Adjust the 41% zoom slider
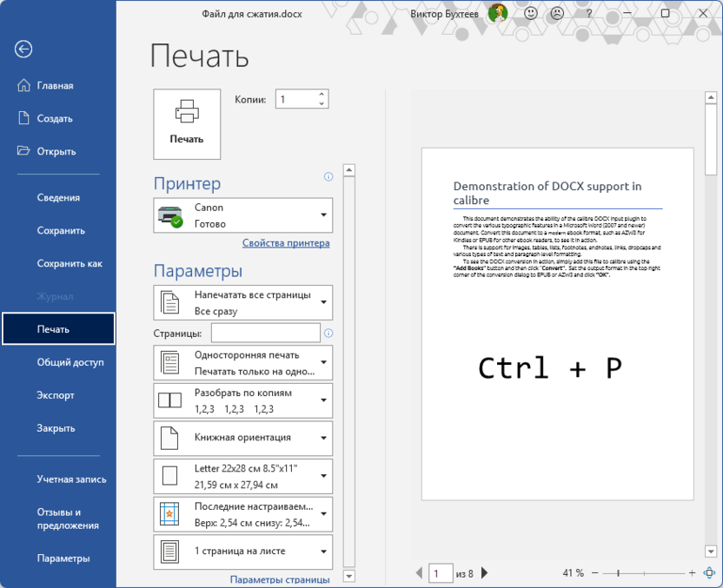Viewport: 723px width, 588px height. (x=620, y=573)
